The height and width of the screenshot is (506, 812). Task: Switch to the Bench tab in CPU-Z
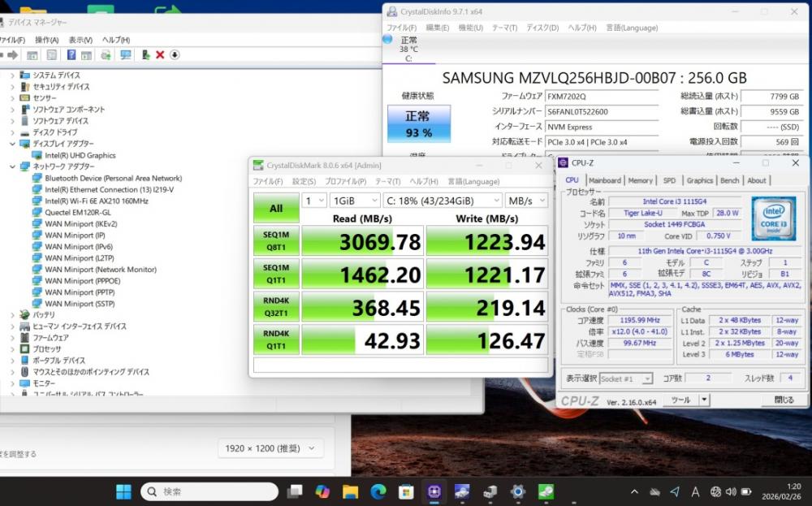(729, 180)
